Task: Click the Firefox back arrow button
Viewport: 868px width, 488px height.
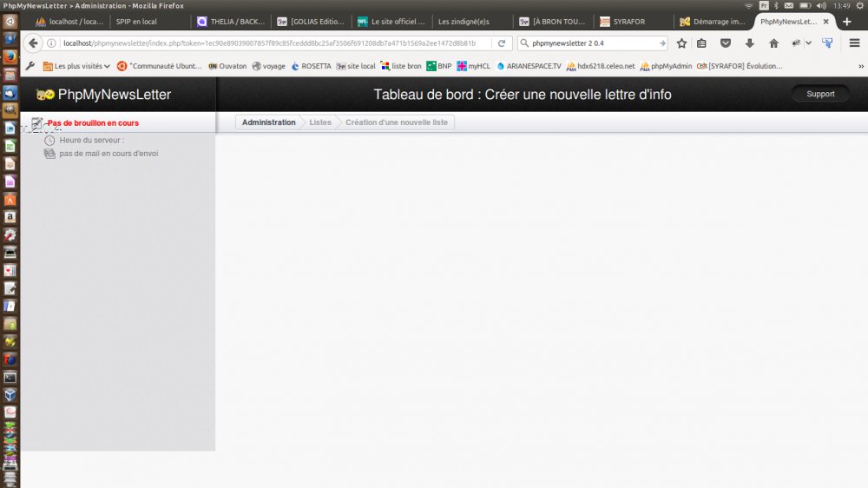Action: click(33, 43)
